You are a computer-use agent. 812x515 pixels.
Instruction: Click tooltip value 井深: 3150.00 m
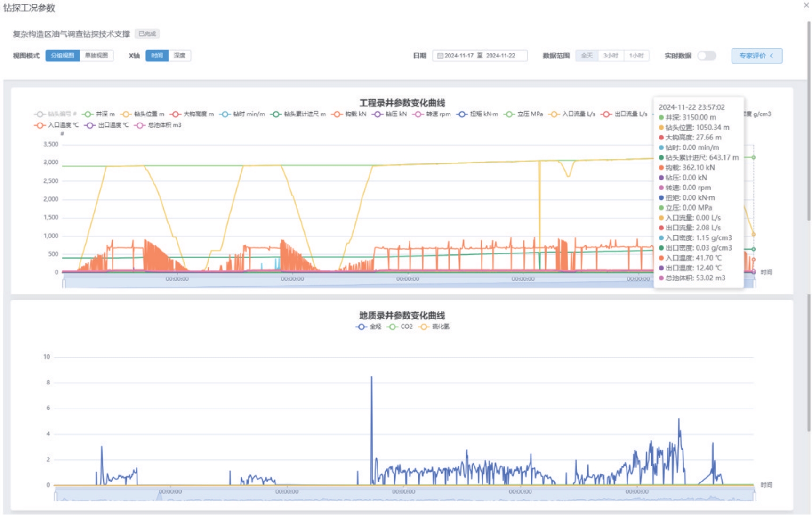tap(690, 117)
